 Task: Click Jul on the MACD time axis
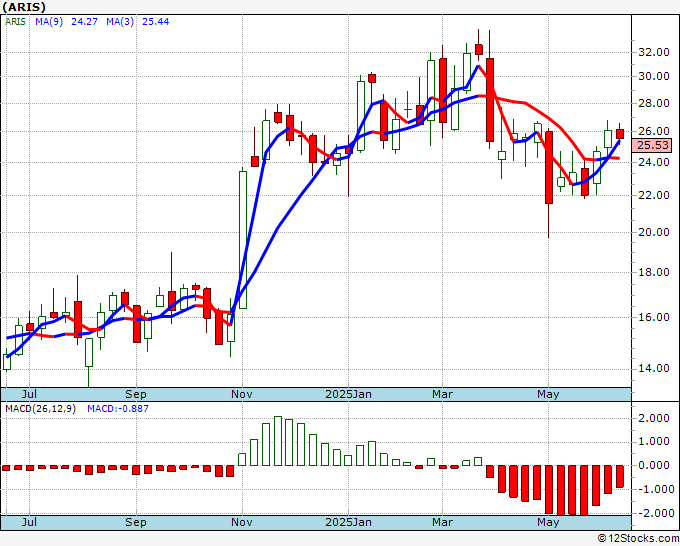(x=29, y=522)
